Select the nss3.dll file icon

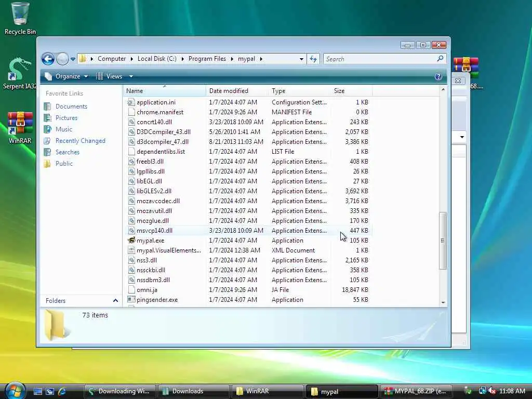tap(131, 260)
